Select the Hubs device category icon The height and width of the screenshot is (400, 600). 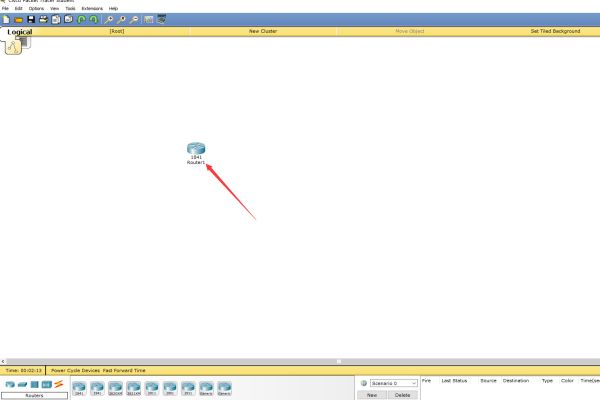[x=34, y=384]
